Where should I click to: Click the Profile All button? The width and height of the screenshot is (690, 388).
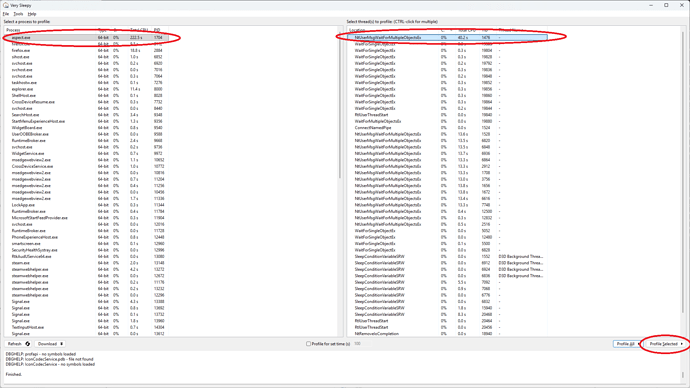[x=627, y=344]
